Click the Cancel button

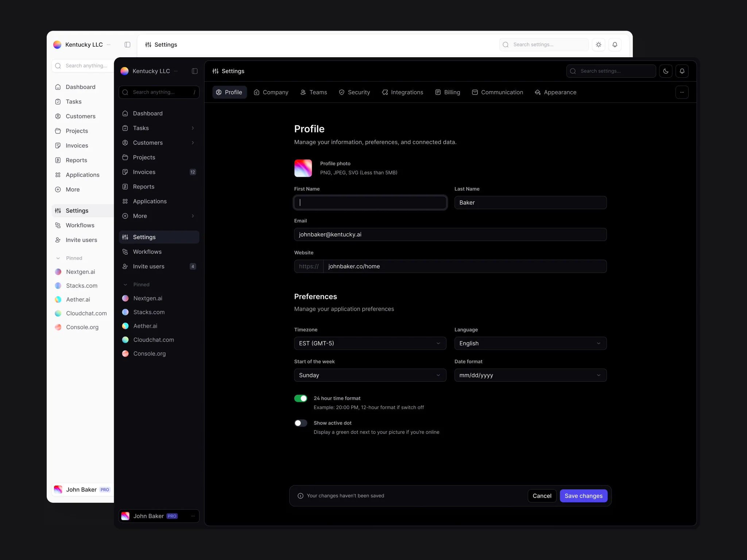click(542, 496)
